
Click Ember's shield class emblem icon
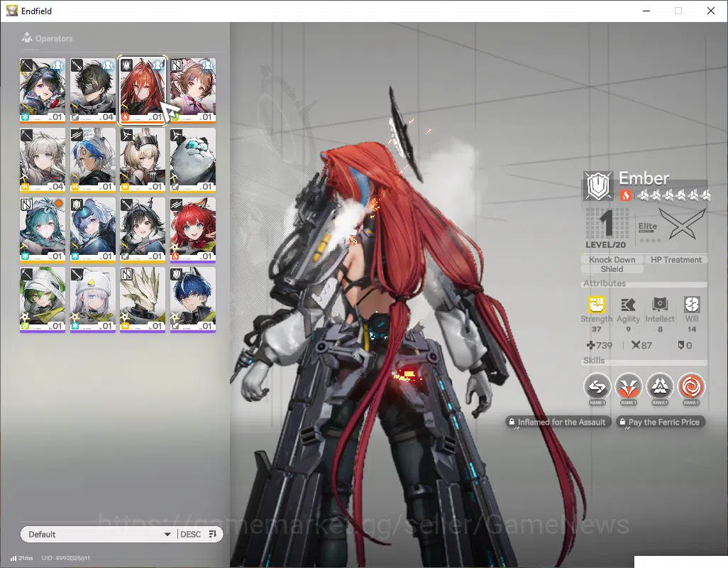pos(598,186)
